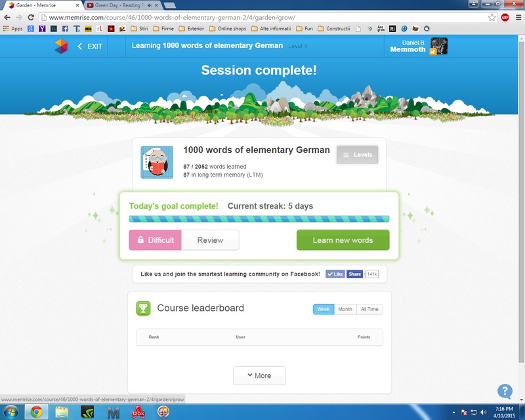Open the help question mark bubble
This screenshot has width=525, height=420.
pyautogui.click(x=505, y=391)
